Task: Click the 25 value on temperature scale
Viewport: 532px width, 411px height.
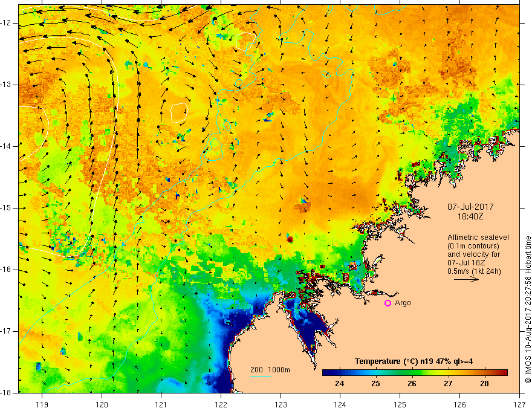Action: point(375,384)
